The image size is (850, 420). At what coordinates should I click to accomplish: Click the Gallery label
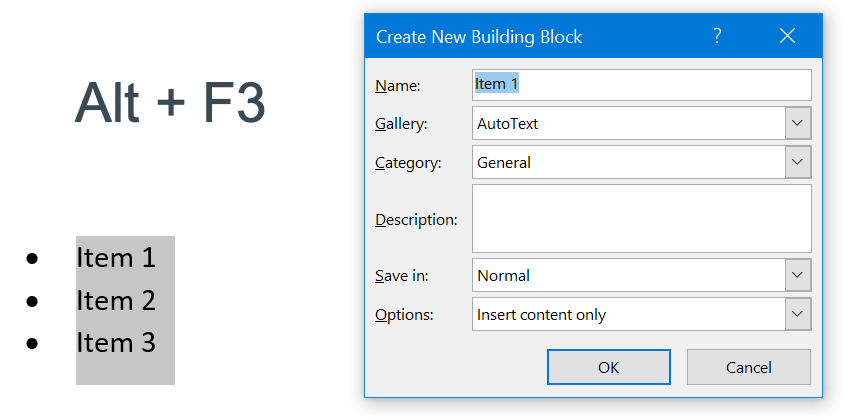pos(401,124)
